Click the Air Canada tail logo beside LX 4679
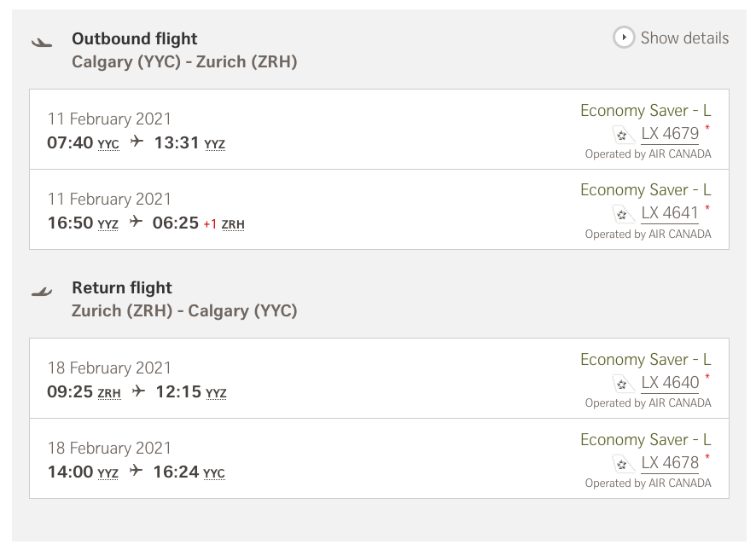 point(623,135)
